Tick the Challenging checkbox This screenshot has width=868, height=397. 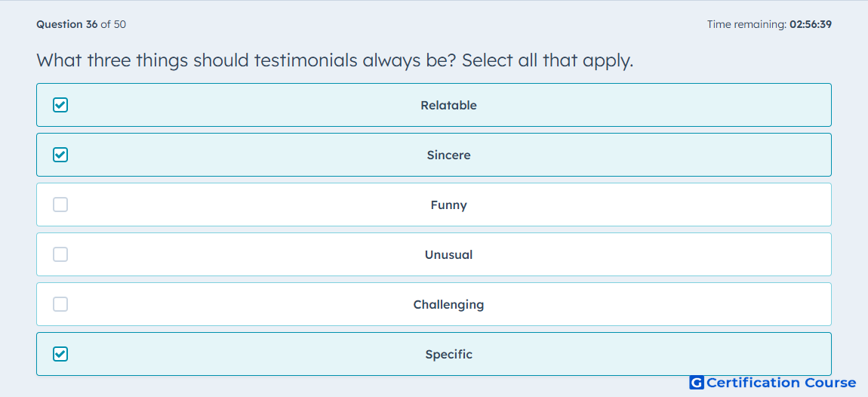pyautogui.click(x=60, y=304)
